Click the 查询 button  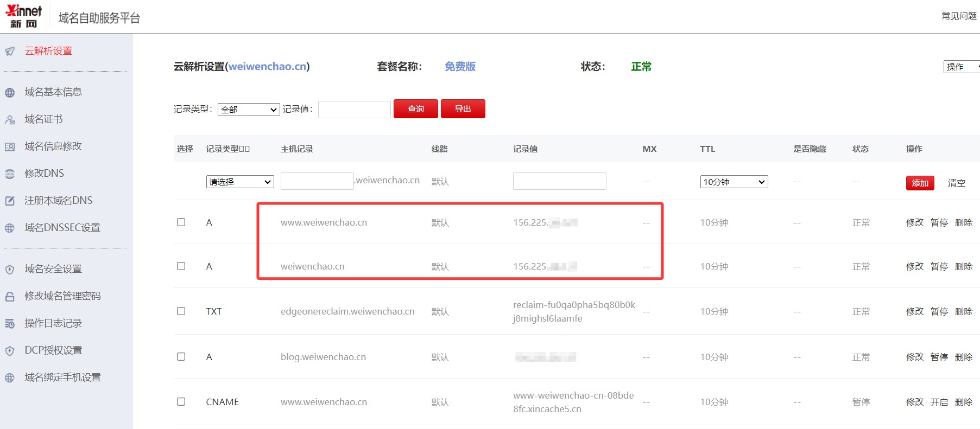click(x=416, y=108)
